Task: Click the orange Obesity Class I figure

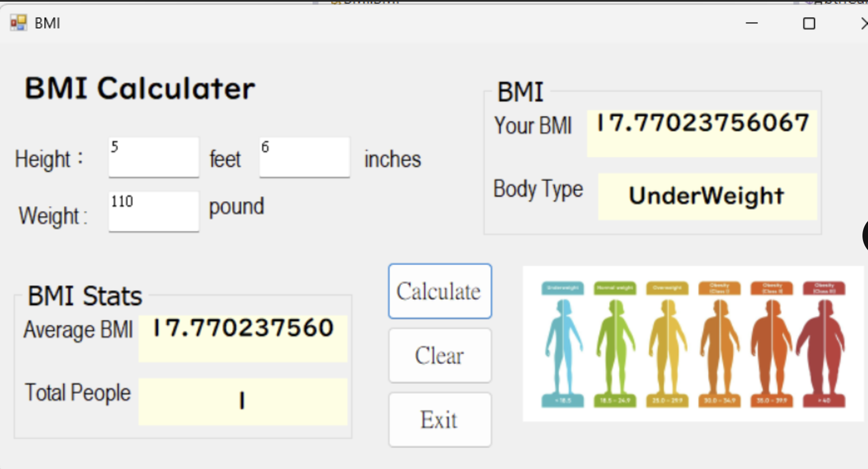Action: coord(719,346)
